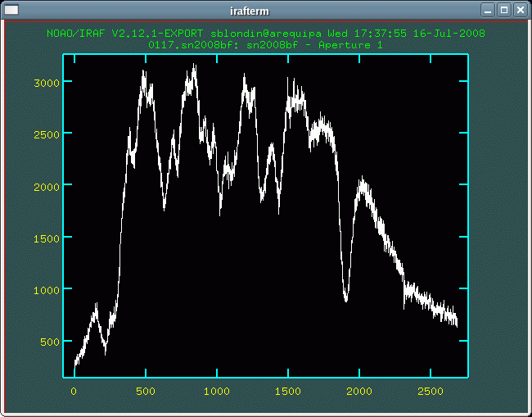Click the 1000 label on the y-axis
532x417 pixels.
[45, 289]
